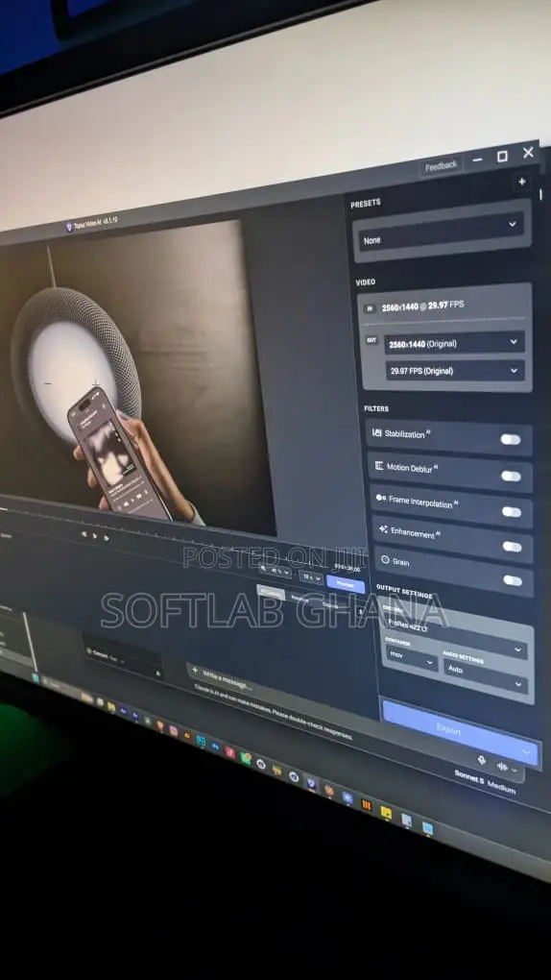Click the blue Preview button under the timeline
This screenshot has width=551, height=980.
[346, 583]
